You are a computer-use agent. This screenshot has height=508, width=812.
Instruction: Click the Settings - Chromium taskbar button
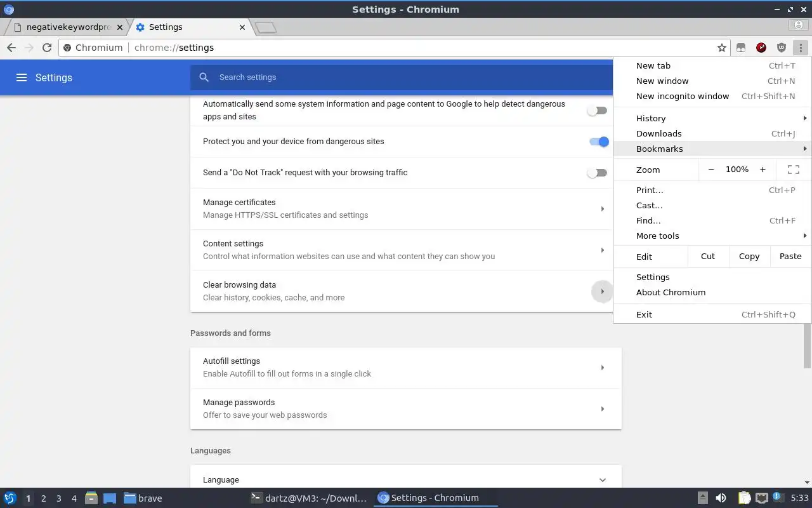pos(436,498)
